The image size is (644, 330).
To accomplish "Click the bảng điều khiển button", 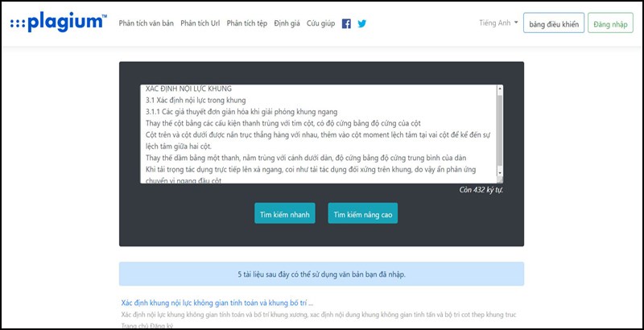I will 554,23.
